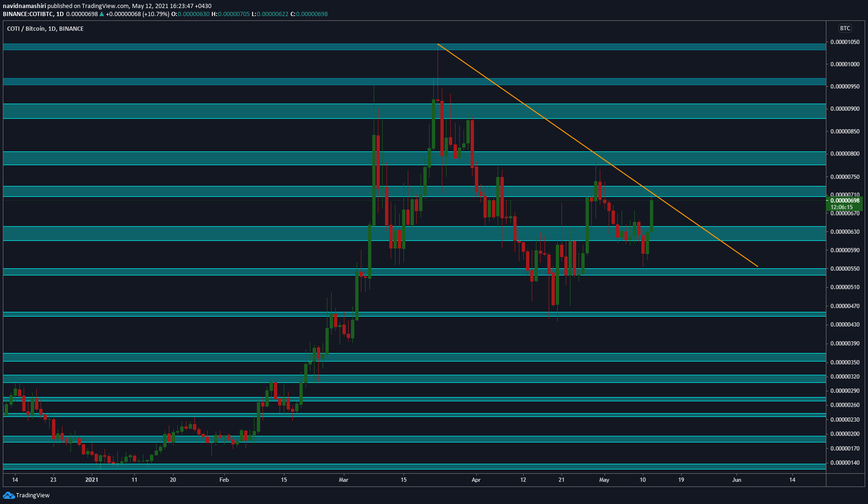Click the Jun label on the time axis
Screen dimensions: 868x504
[x=736, y=480]
